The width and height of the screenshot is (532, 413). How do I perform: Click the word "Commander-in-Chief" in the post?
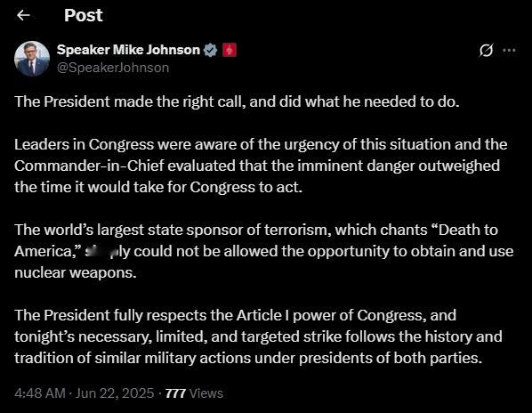point(89,166)
